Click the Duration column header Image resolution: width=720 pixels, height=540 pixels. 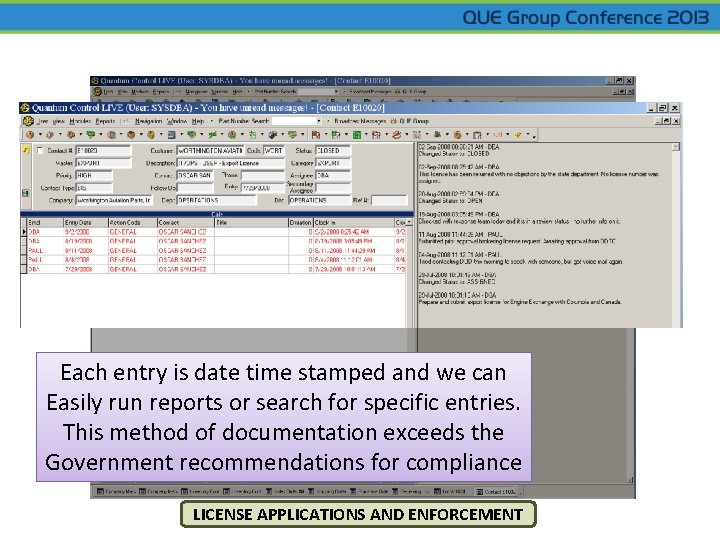pyautogui.click(x=301, y=222)
